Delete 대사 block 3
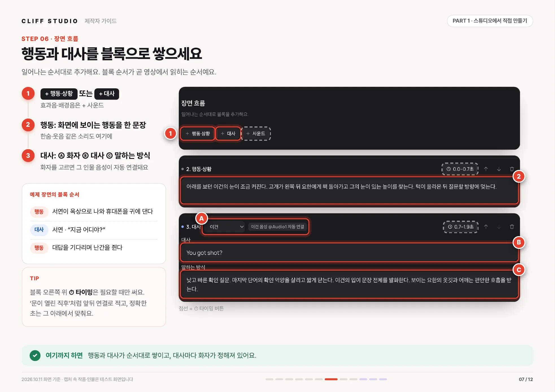Image resolution: width=555 pixels, height=392 pixels. tap(512, 227)
